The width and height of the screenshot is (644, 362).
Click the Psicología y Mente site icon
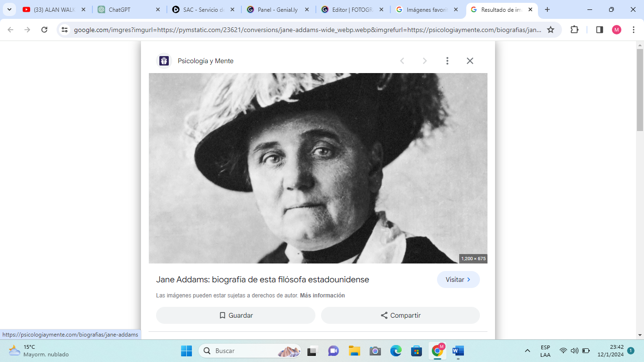tap(164, 61)
